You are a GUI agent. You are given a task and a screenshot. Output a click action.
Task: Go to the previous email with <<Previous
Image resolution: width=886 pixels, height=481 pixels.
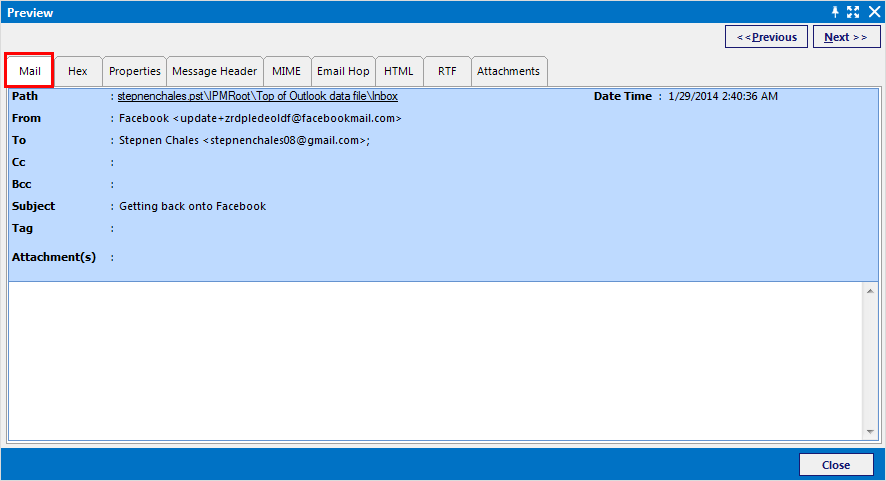(x=766, y=37)
